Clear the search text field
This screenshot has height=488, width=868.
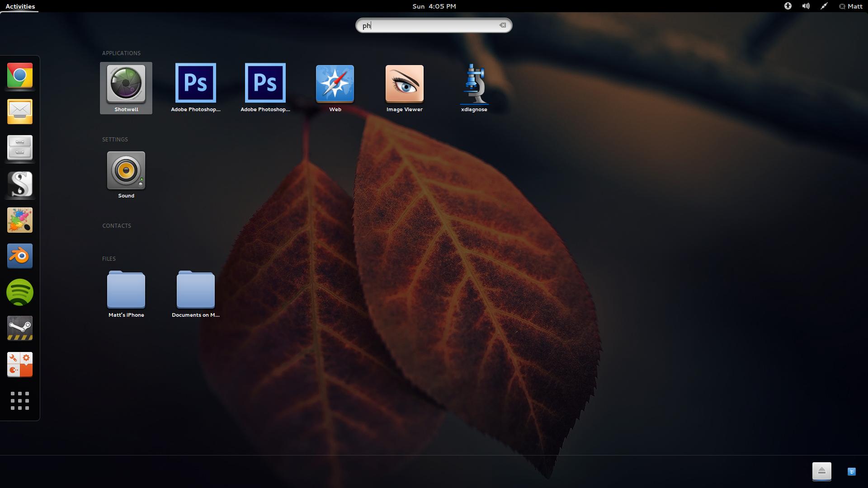pyautogui.click(x=502, y=25)
